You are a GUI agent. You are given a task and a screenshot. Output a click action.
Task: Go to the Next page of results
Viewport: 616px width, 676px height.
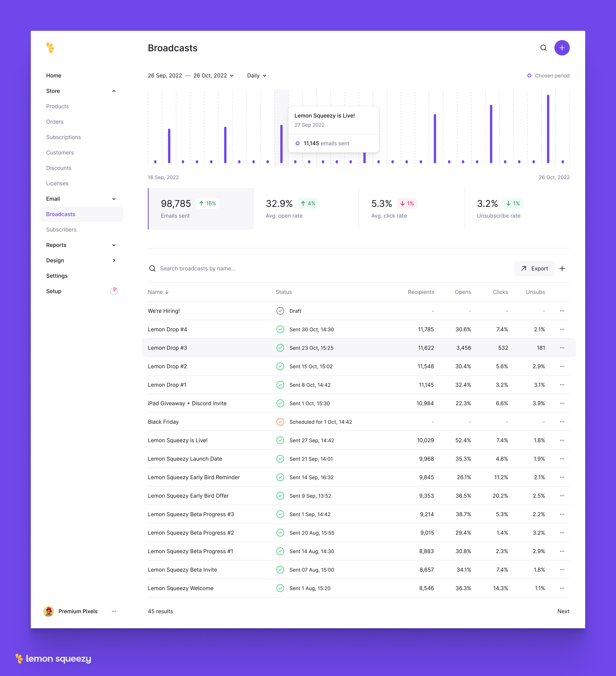(x=563, y=611)
